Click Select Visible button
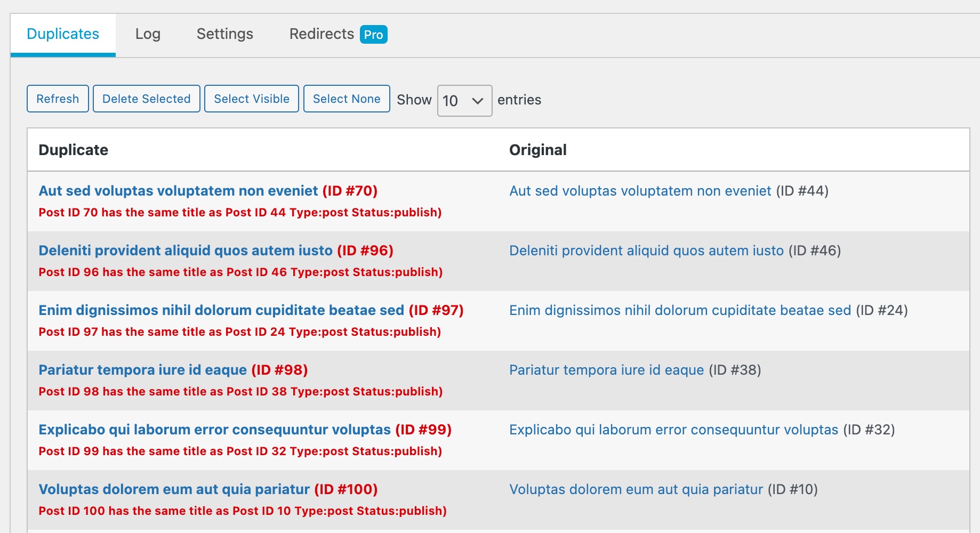Viewport: 980px width, 533px height. [x=251, y=99]
